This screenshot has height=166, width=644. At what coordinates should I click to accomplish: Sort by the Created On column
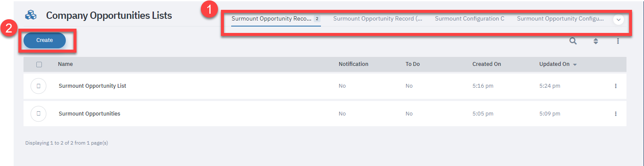[486, 64]
